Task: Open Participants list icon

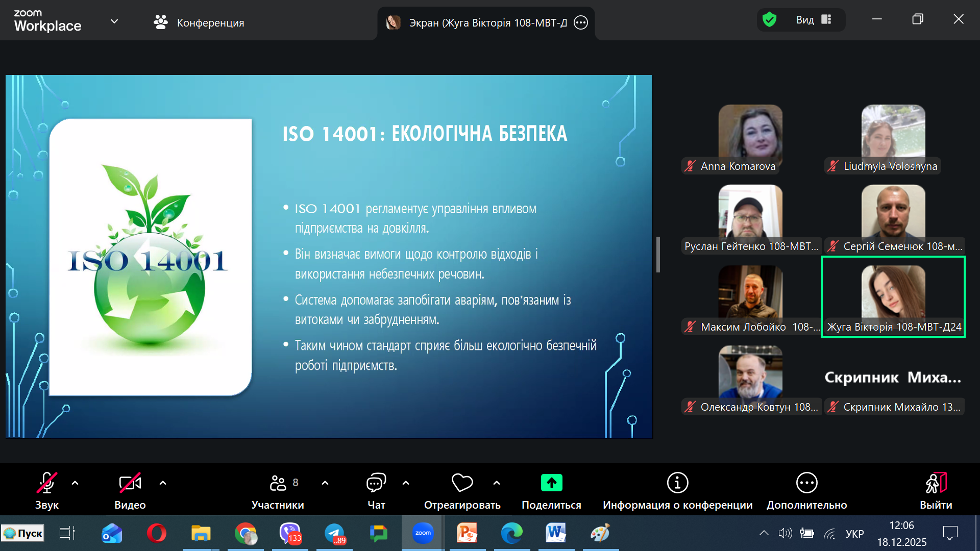Action: tap(278, 483)
